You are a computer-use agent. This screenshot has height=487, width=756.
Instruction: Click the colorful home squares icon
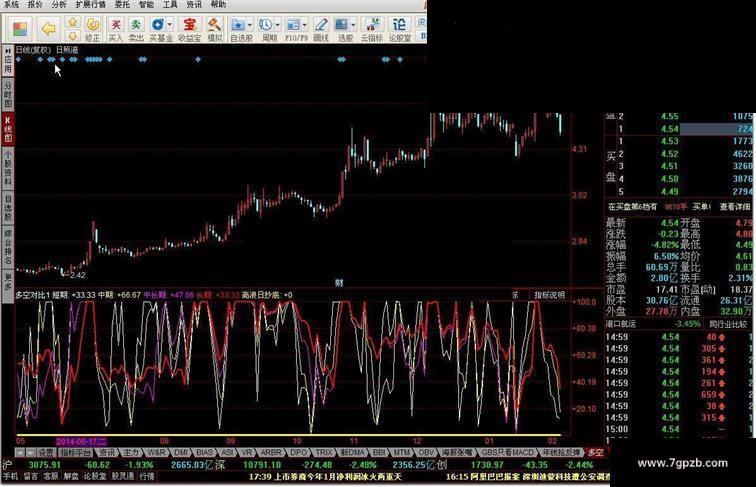click(20, 29)
